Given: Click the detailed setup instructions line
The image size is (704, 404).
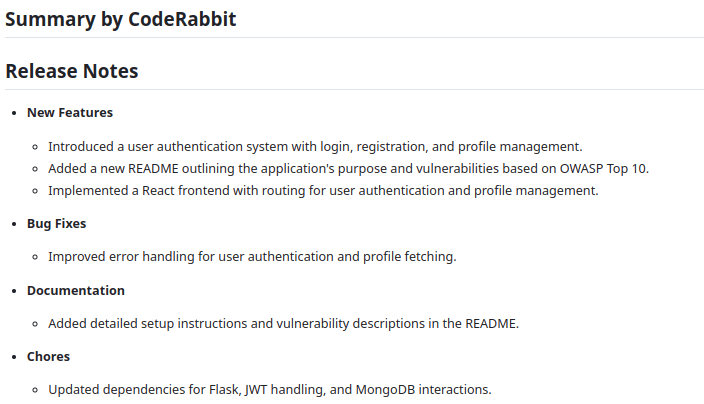Looking at the screenshot, I should [283, 323].
